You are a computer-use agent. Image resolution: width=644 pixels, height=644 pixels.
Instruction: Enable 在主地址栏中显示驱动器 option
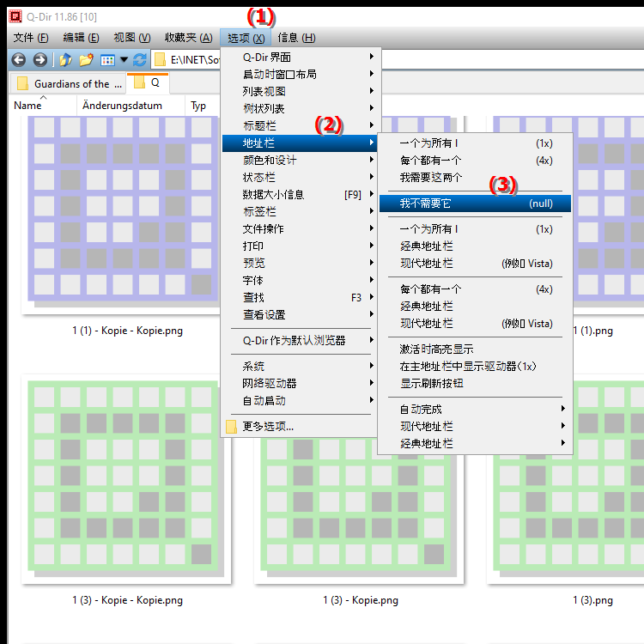pos(468,367)
